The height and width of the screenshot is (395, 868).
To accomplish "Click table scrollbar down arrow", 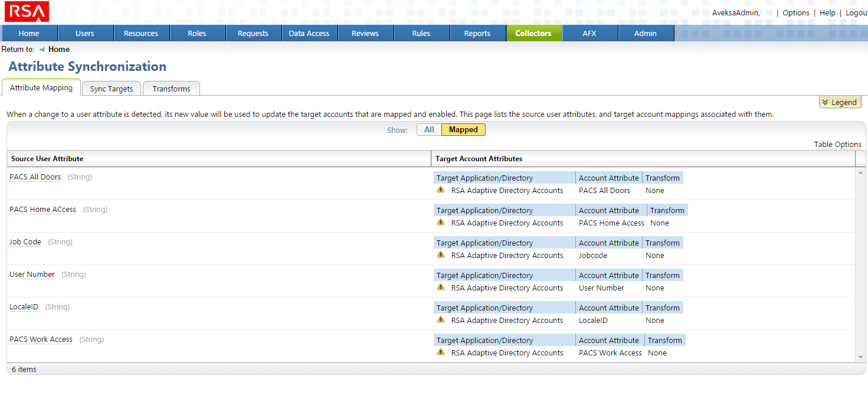I will coord(862,357).
